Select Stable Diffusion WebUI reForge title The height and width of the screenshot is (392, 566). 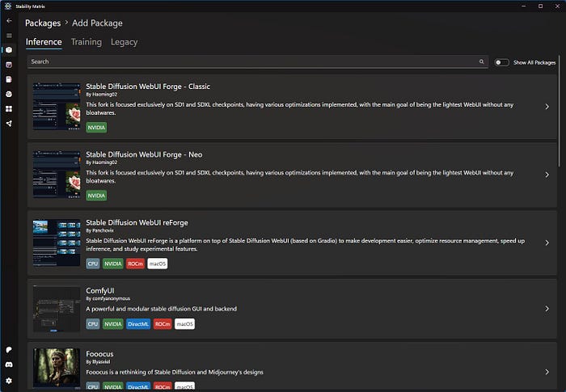coord(137,223)
